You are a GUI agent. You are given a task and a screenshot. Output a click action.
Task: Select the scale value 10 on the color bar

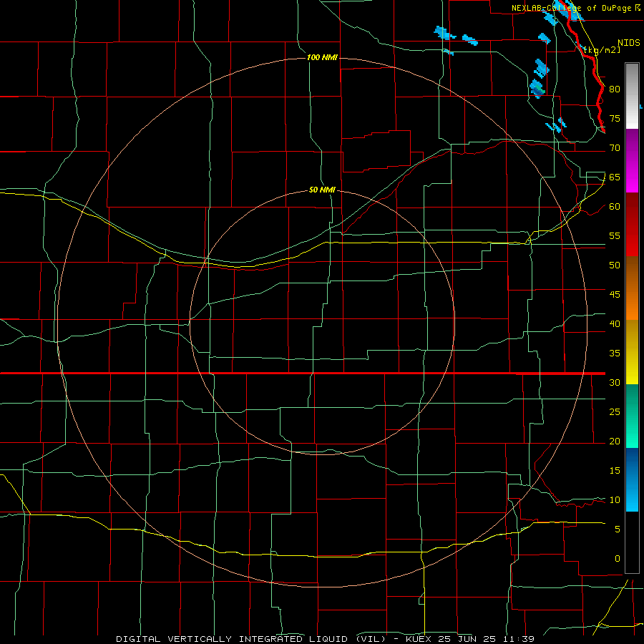click(x=615, y=500)
